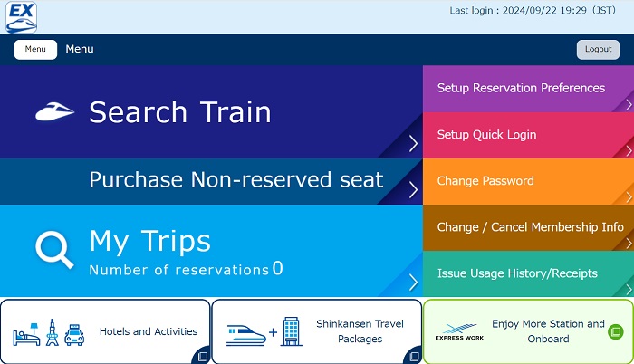Click the green external link icon
Viewport: 634px width, 364px height.
pyautogui.click(x=615, y=332)
